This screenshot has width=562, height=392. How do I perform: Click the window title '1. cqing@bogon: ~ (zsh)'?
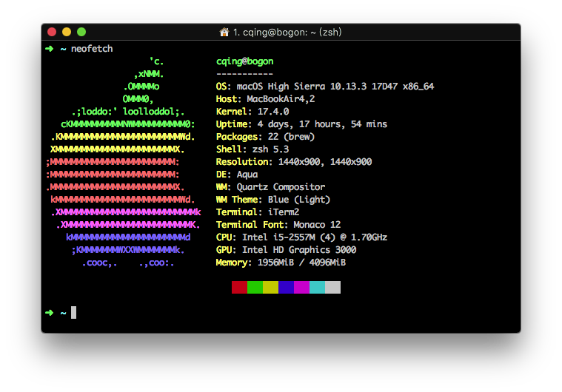pyautogui.click(x=287, y=33)
